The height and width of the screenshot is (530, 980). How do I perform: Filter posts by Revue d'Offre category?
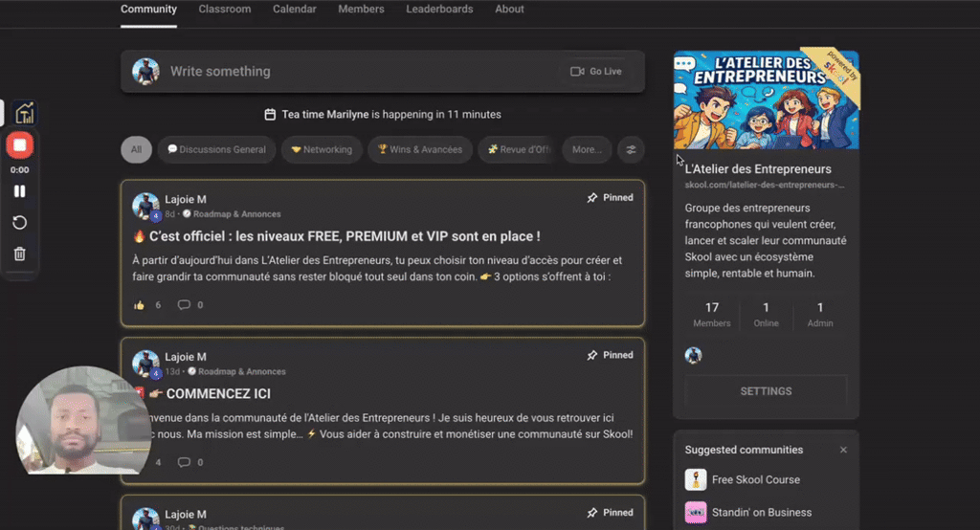point(518,150)
